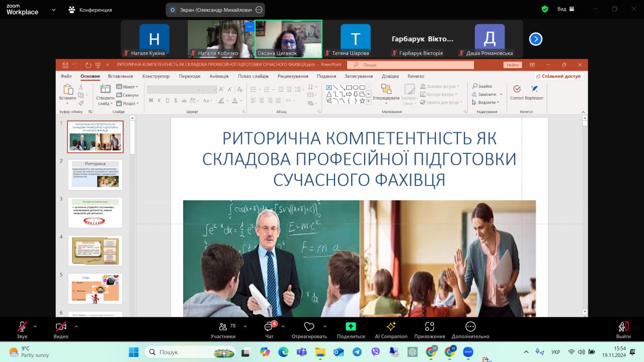The height and width of the screenshot is (362, 644).
Task: Click the Спільний доступ button
Action: pyautogui.click(x=558, y=76)
